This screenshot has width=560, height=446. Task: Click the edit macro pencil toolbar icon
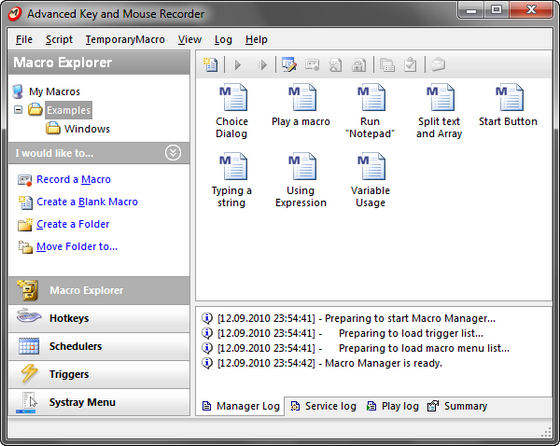click(x=289, y=65)
